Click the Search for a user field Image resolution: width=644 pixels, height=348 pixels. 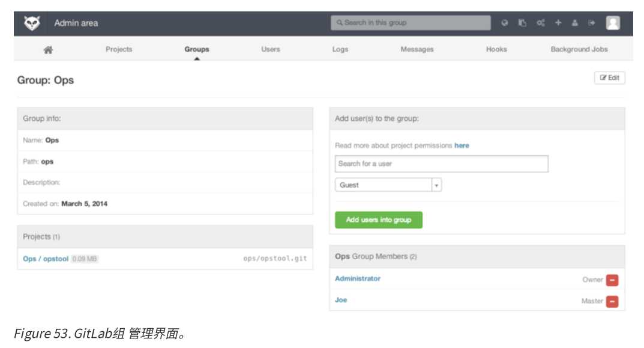click(442, 163)
